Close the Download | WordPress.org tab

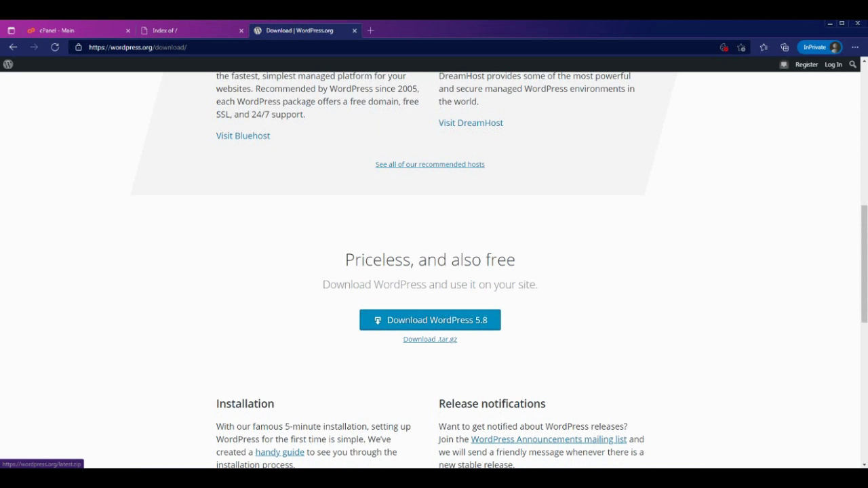(355, 30)
